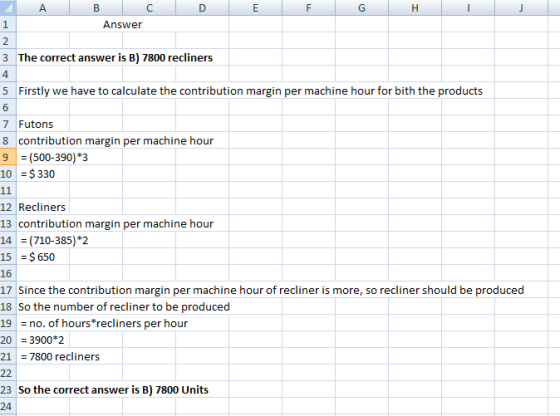Select column J header
Screen dimensions: 560x416
click(521, 7)
